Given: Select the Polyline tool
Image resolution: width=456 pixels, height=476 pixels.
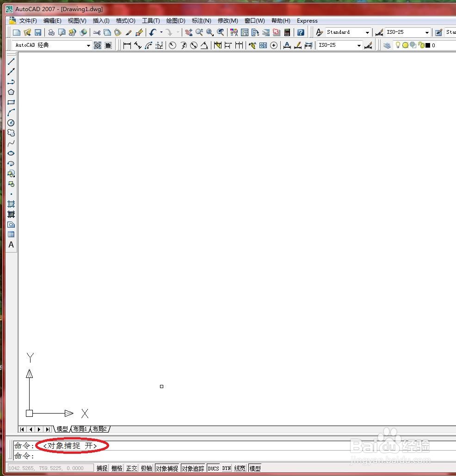Looking at the screenshot, I should pos(11,82).
